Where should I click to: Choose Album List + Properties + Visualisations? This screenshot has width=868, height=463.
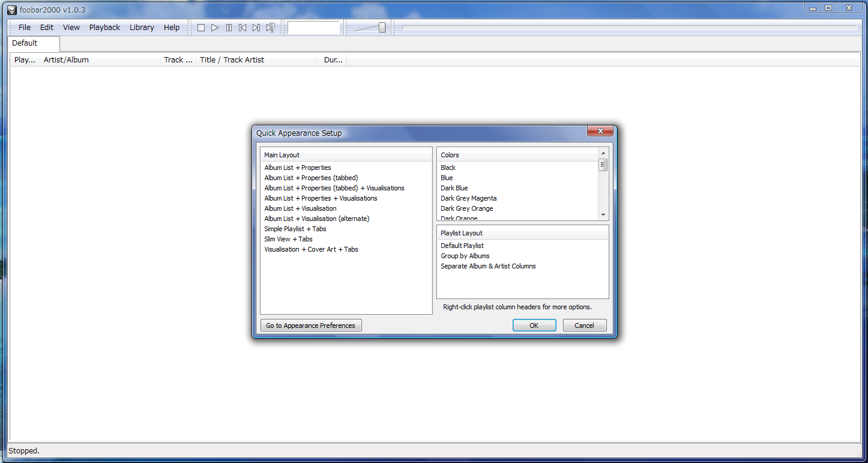tap(321, 198)
